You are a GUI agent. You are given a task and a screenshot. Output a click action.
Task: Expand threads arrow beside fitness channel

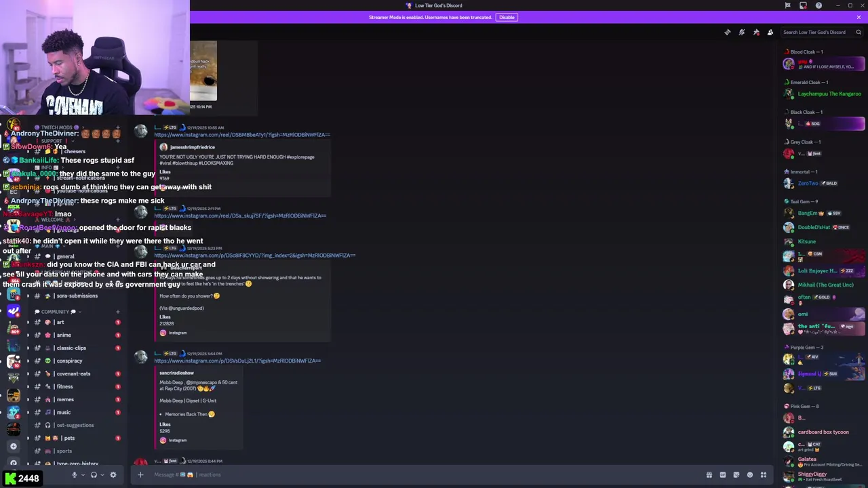pos(28,386)
